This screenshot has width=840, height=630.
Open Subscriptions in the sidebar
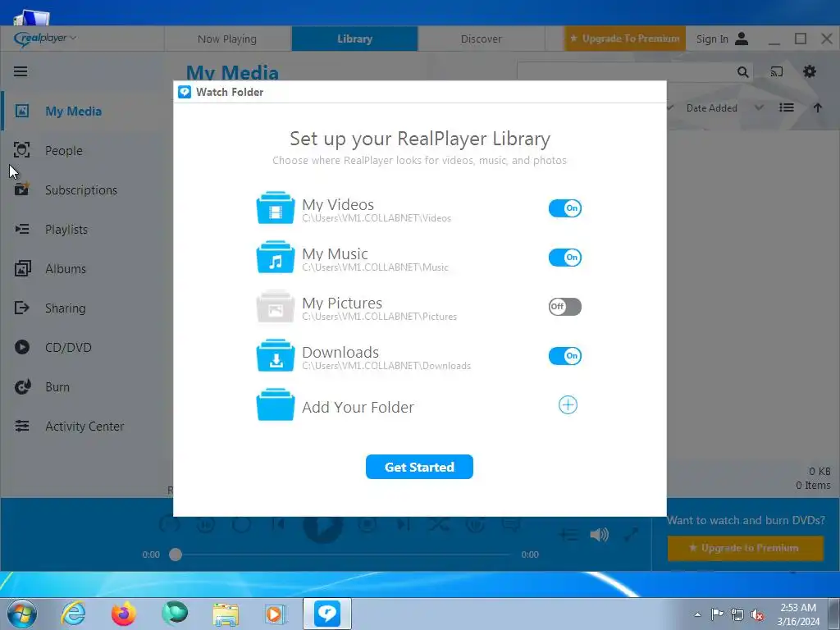click(x=81, y=190)
